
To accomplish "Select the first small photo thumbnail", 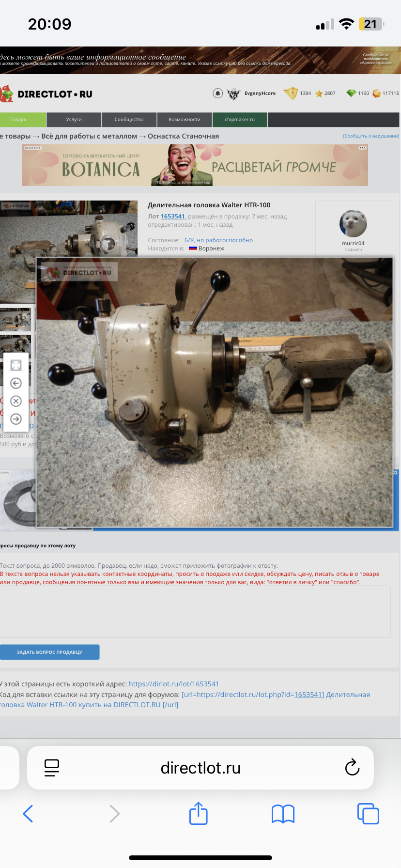I will pos(16,319).
